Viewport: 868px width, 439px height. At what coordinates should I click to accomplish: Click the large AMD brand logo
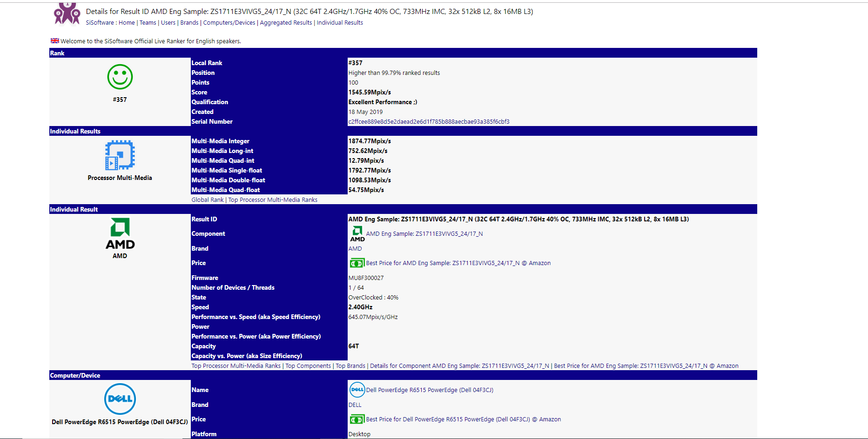pyautogui.click(x=120, y=233)
